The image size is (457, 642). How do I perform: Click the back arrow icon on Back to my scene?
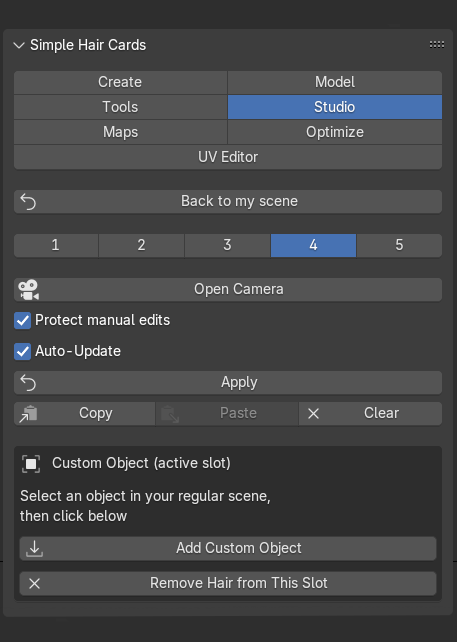click(28, 201)
